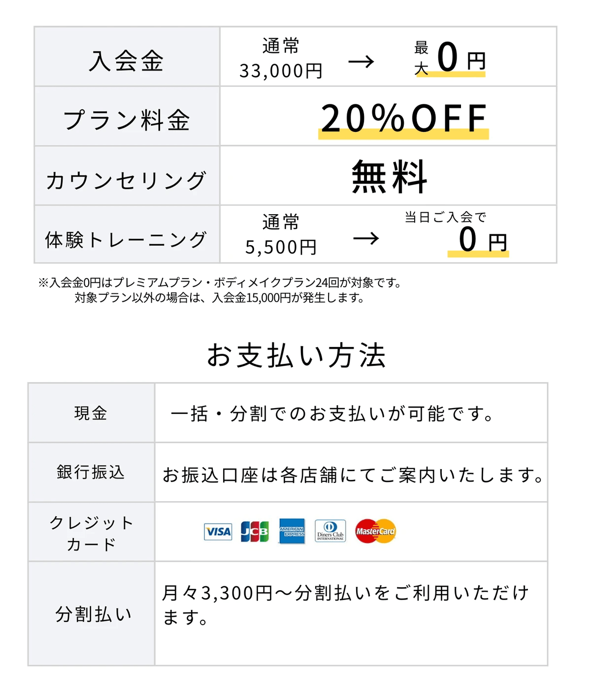Click the American Express logo
This screenshot has height=700, width=591.
pyautogui.click(x=292, y=531)
